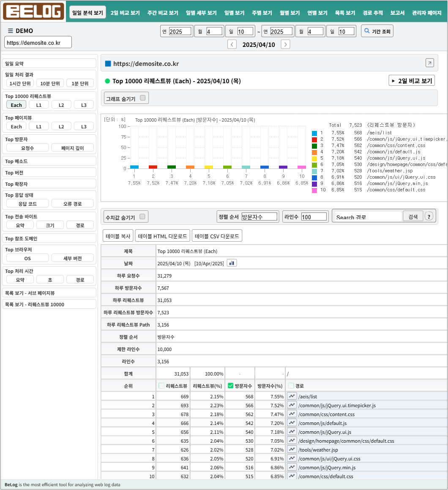Open trend icon for /common/css/content.css

292,414
